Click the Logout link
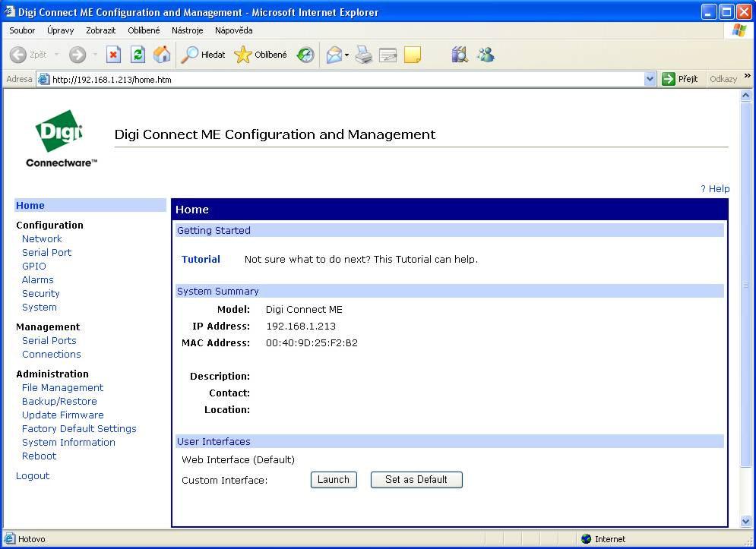Viewport: 756px width, 549px height. [33, 476]
